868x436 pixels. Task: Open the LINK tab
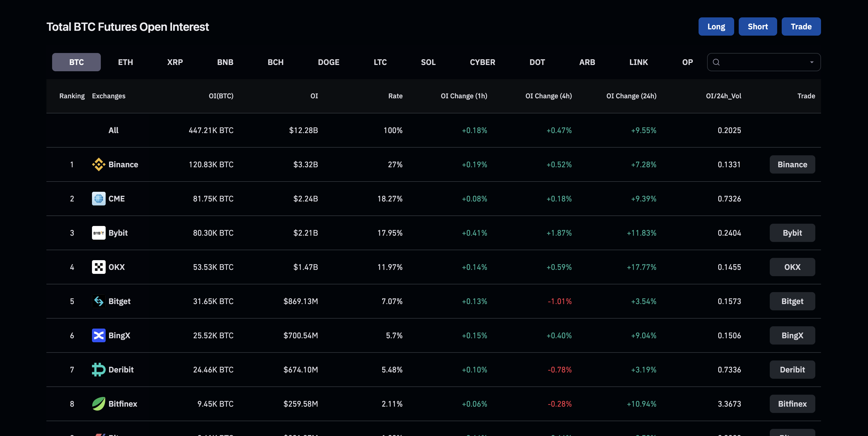tap(638, 62)
